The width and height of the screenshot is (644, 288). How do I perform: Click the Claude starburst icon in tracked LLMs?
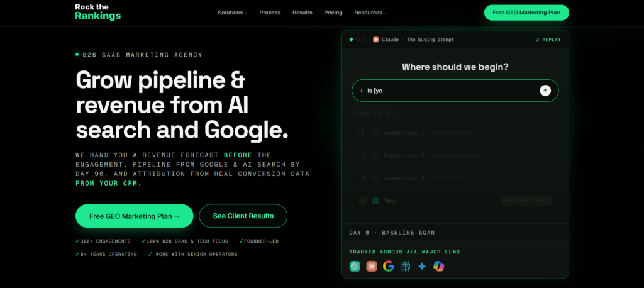coord(371,266)
